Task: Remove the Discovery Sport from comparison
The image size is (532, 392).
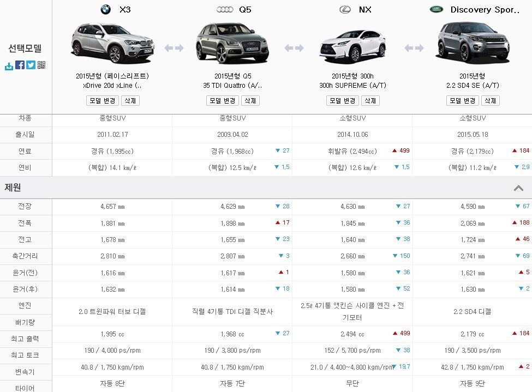Action: click(x=490, y=101)
